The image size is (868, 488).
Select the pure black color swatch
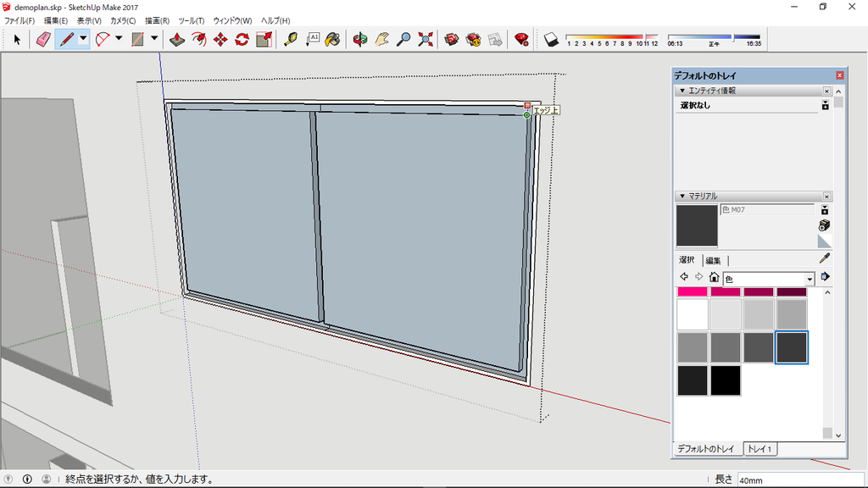726,380
